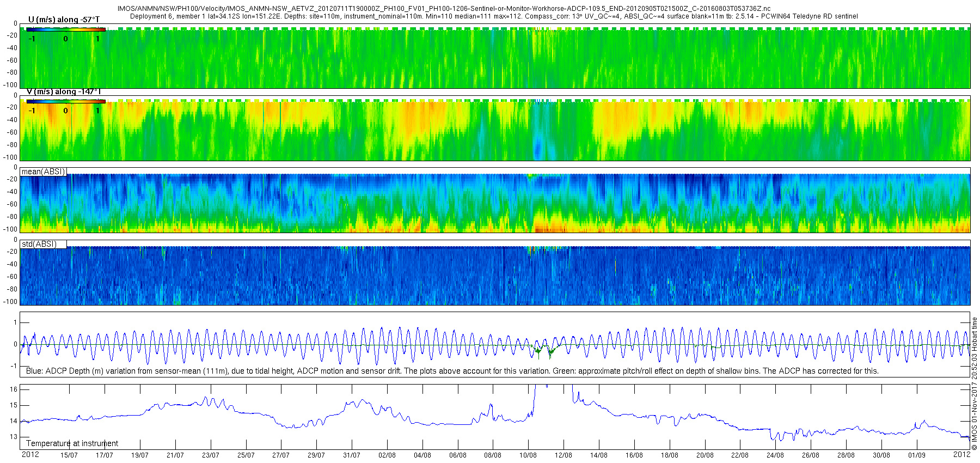Click the 14 tick on temperature axis
The height and width of the screenshot is (463, 980).
pos(14,421)
